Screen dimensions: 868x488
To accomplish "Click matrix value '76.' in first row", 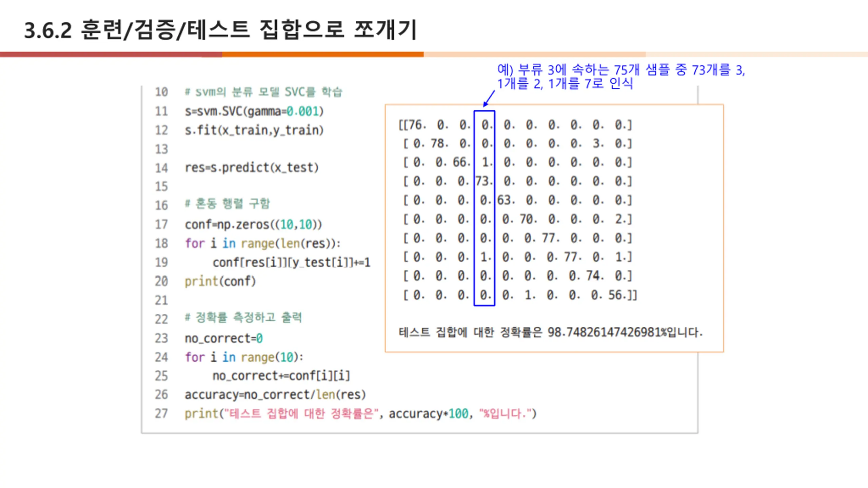I will pos(418,125).
